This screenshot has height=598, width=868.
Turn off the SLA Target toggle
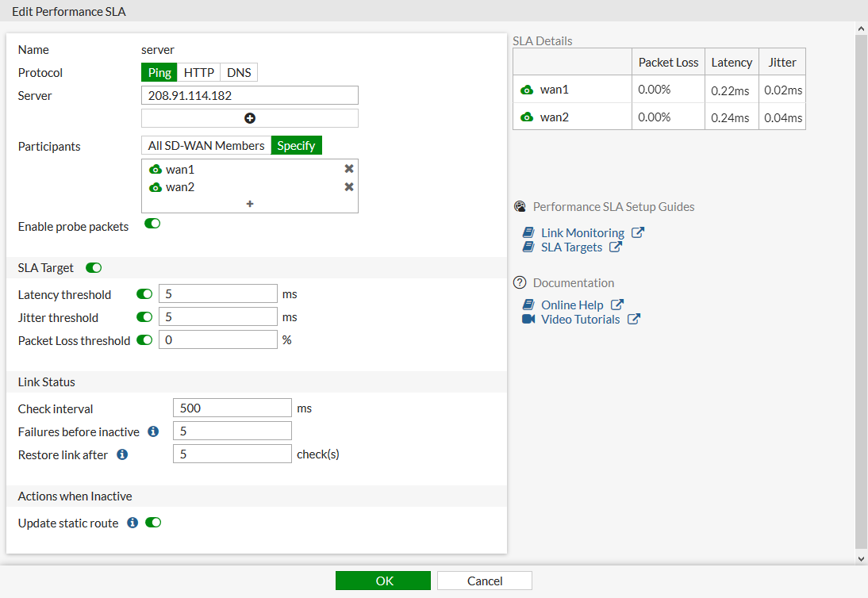93,267
